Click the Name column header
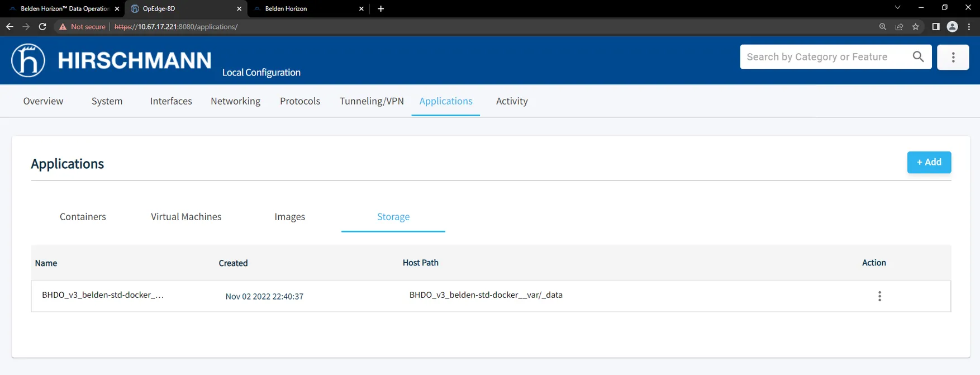This screenshot has width=980, height=375. [46, 263]
